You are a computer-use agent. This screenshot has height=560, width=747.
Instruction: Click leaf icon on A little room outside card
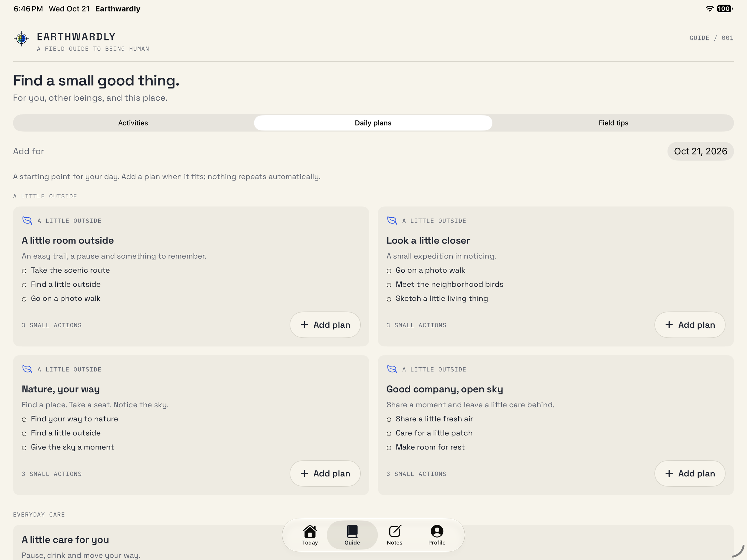tap(27, 220)
